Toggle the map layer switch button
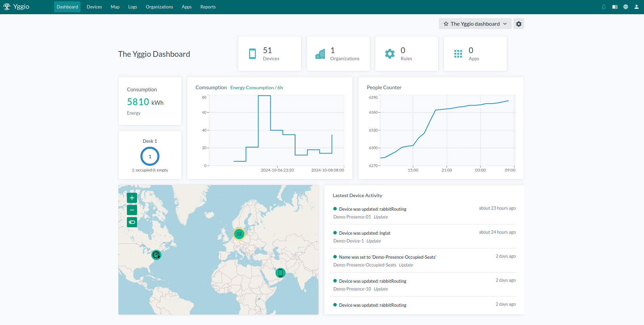The width and height of the screenshot is (644, 325). [x=132, y=222]
